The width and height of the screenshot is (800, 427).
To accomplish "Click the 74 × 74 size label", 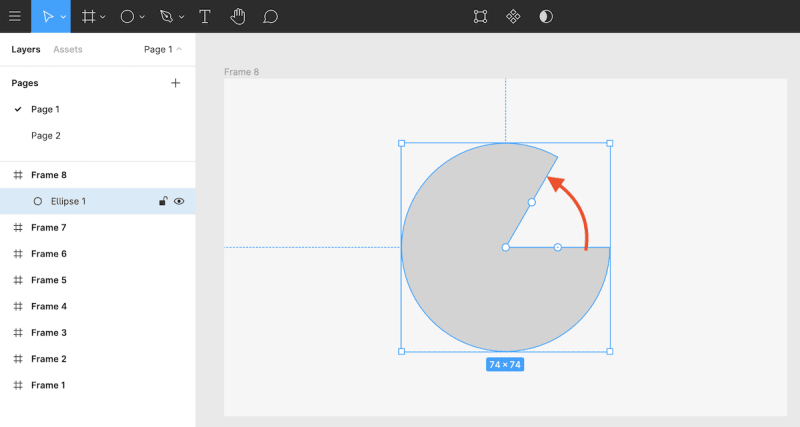I will [x=505, y=365].
